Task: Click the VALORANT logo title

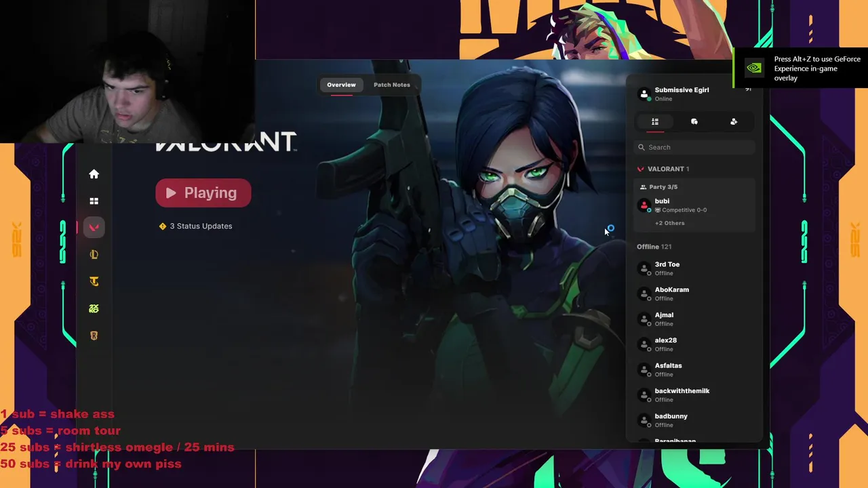Action: click(x=226, y=142)
